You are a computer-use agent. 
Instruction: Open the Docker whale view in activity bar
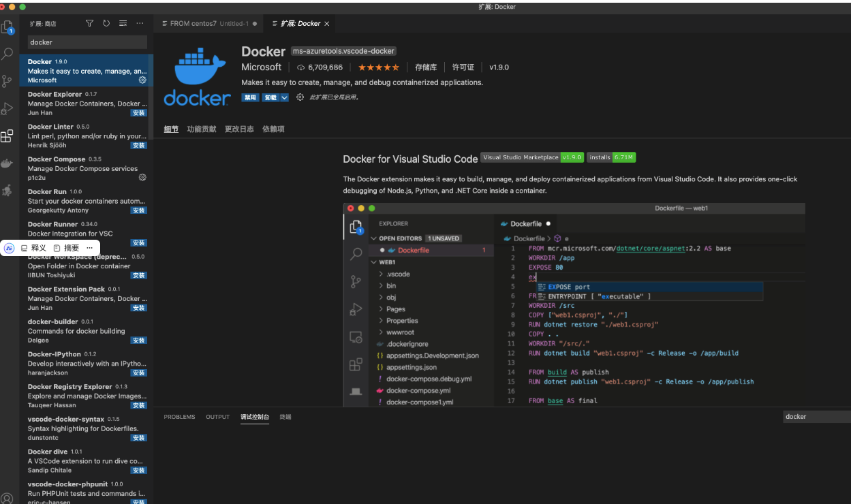[7, 163]
